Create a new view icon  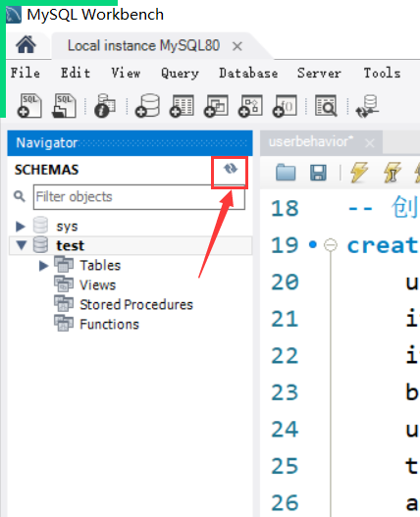point(216,106)
